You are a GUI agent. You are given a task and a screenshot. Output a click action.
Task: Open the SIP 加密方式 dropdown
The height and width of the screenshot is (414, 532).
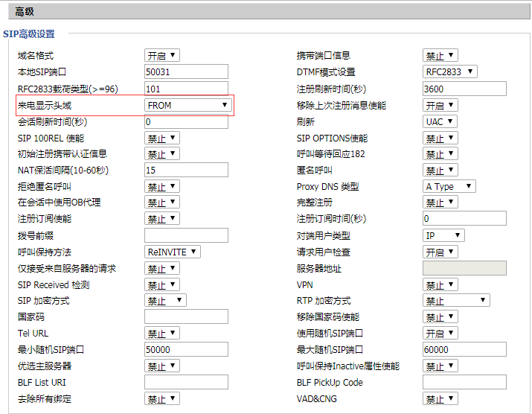165,301
